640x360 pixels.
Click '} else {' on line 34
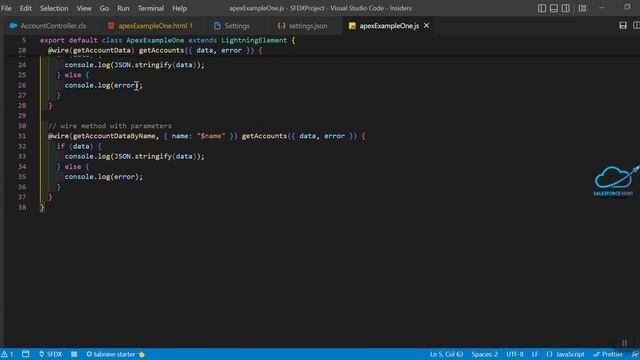(73, 167)
